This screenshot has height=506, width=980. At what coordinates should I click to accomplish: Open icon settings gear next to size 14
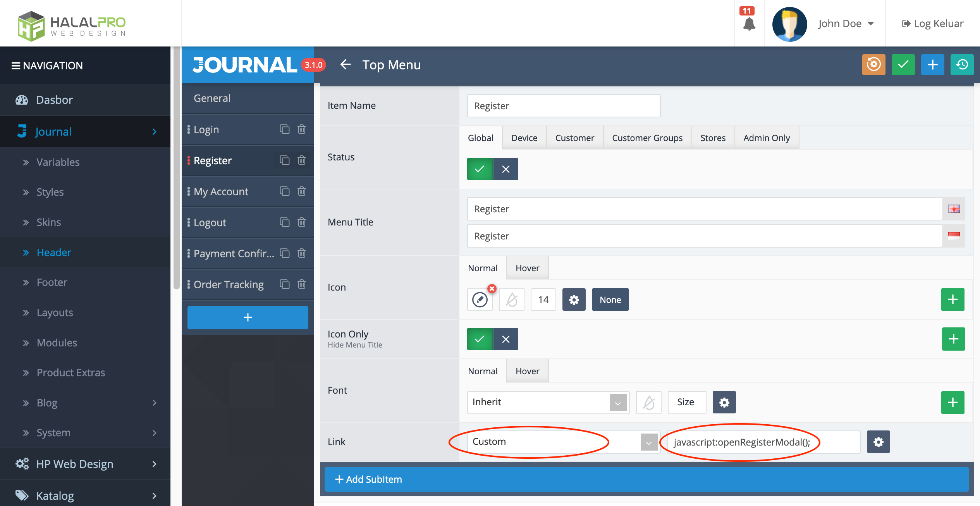574,299
